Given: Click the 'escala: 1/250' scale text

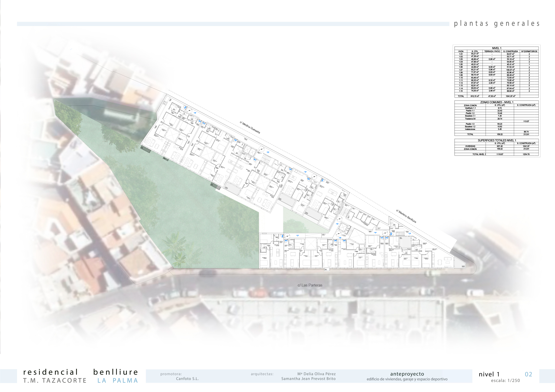Looking at the screenshot, I should (x=505, y=381).
